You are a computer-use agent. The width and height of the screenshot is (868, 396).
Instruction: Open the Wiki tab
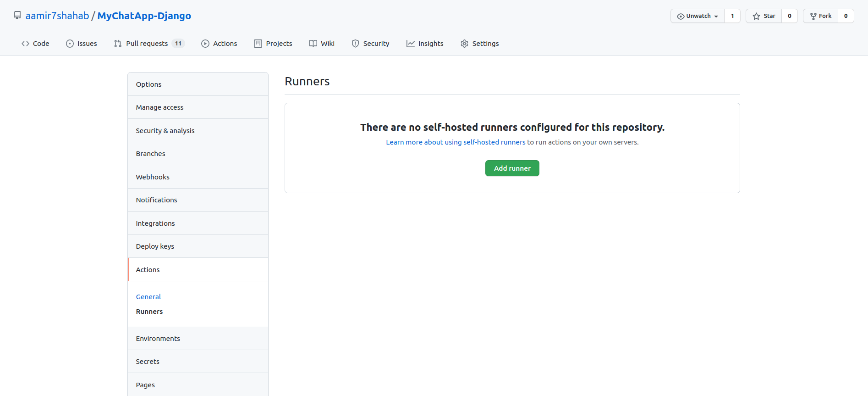click(x=322, y=44)
